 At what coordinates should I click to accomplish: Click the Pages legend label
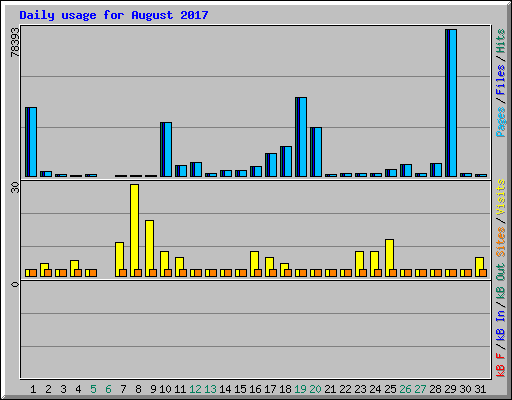501,122
